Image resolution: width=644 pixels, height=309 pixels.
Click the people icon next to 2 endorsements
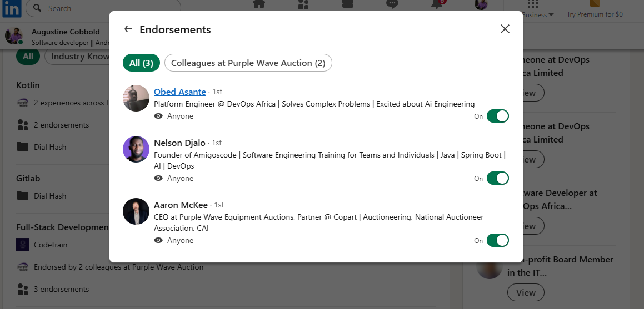(x=23, y=125)
